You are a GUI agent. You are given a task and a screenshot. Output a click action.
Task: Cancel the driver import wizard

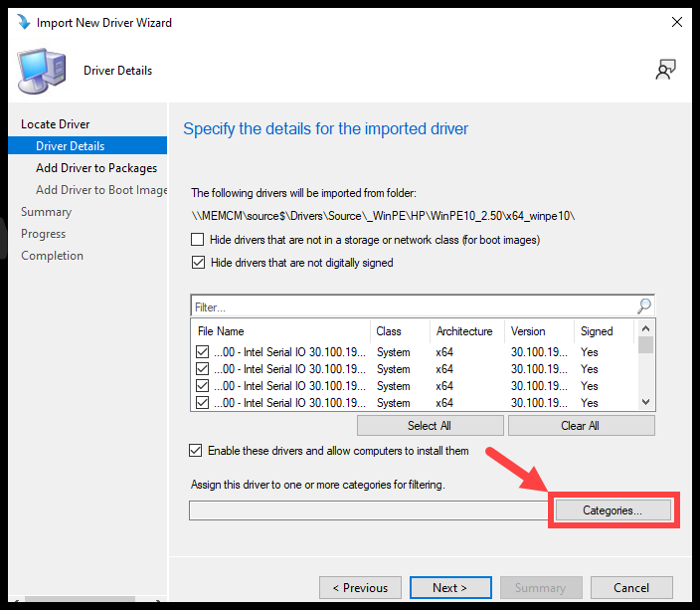(x=631, y=588)
